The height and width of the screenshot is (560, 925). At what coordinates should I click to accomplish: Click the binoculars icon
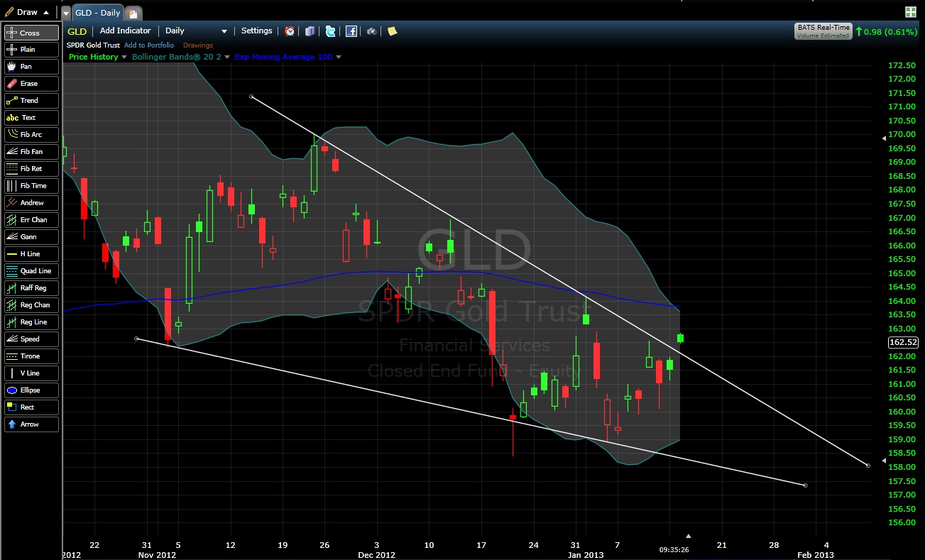coord(372,31)
